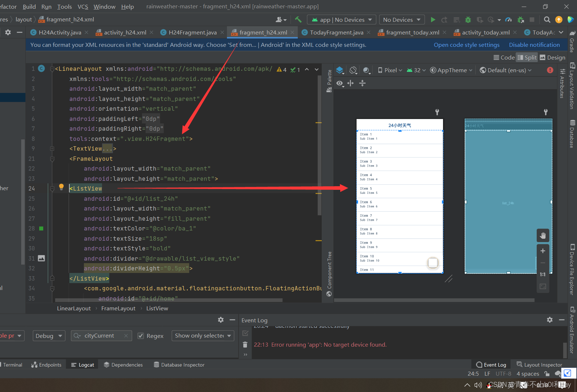This screenshot has width=577, height=392.
Task: Open Database Inspector tool window
Action: pyautogui.click(x=179, y=365)
